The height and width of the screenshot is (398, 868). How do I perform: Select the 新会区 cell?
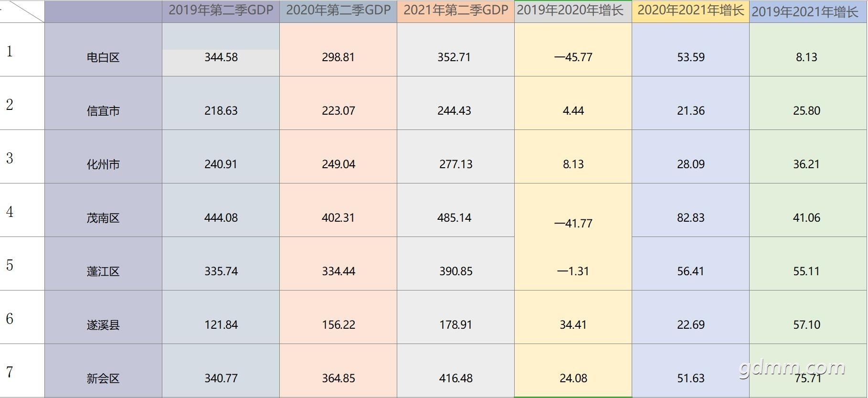pyautogui.click(x=103, y=378)
